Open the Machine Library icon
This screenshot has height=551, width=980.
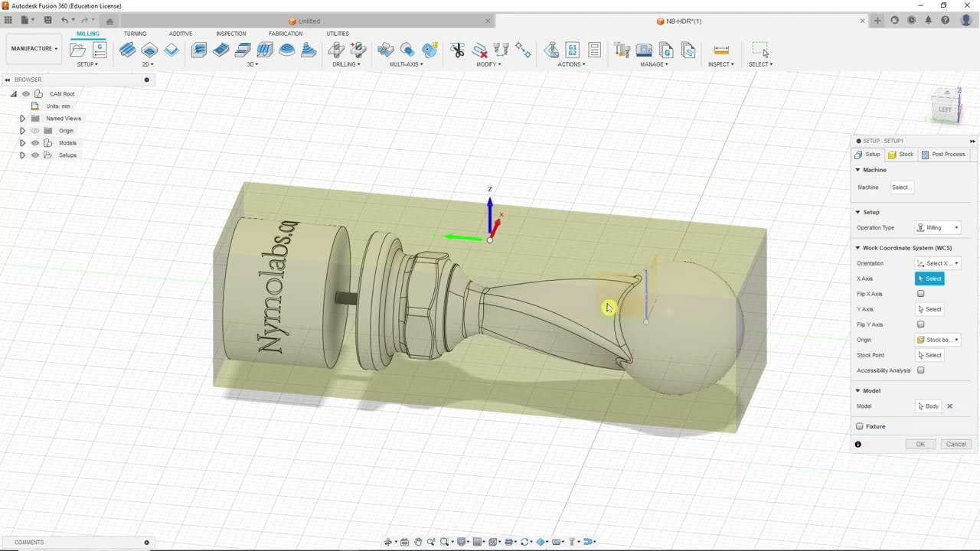tap(645, 51)
